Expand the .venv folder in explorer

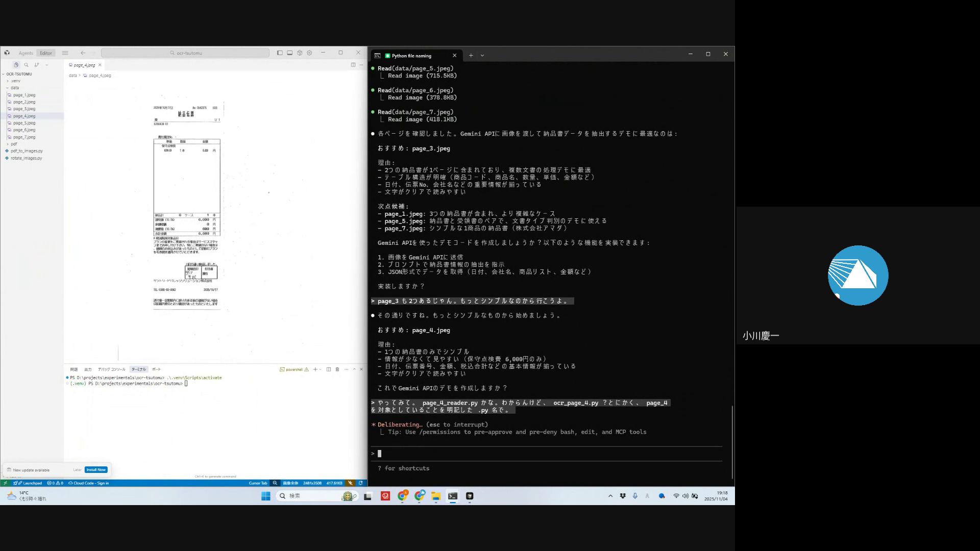15,81
